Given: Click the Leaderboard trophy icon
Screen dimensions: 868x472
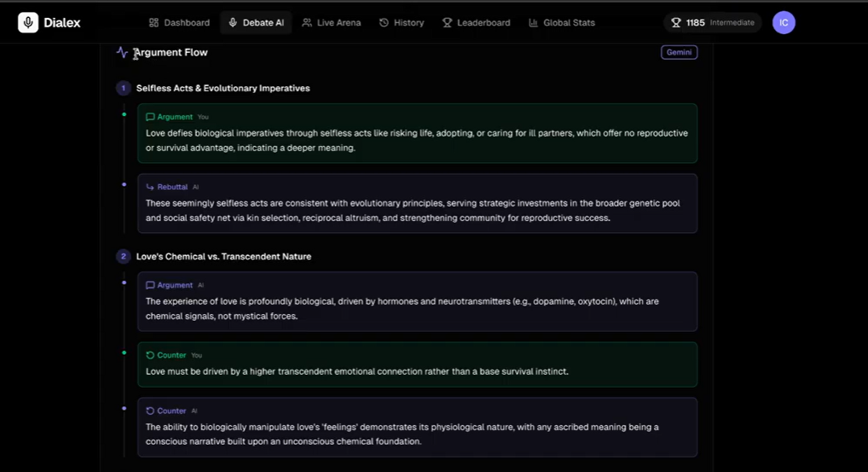Looking at the screenshot, I should (447, 23).
